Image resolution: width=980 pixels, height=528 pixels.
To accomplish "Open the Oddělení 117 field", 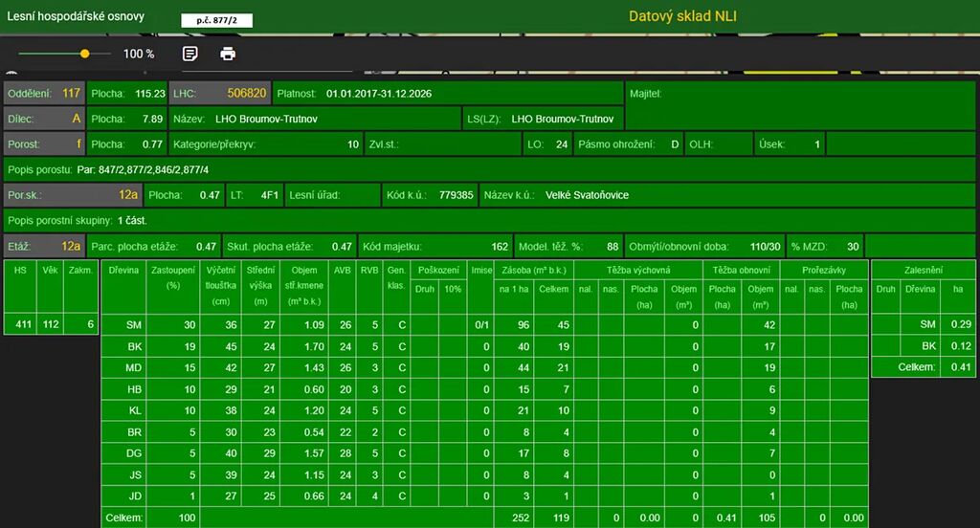I will click(x=44, y=94).
